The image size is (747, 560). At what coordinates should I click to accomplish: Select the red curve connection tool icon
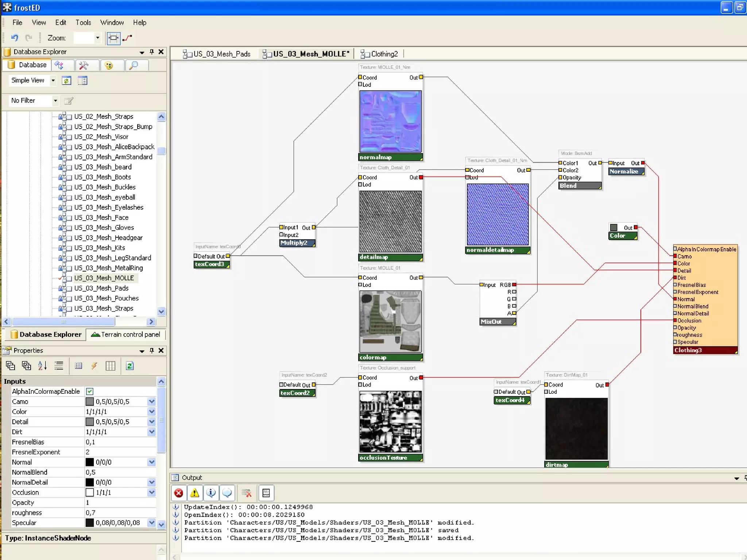[x=127, y=38]
